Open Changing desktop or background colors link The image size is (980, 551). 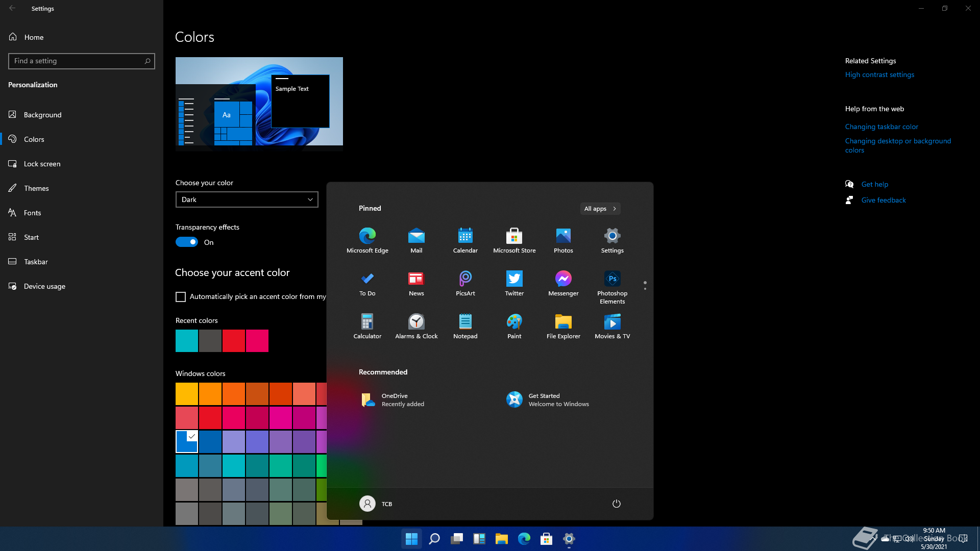click(x=898, y=145)
